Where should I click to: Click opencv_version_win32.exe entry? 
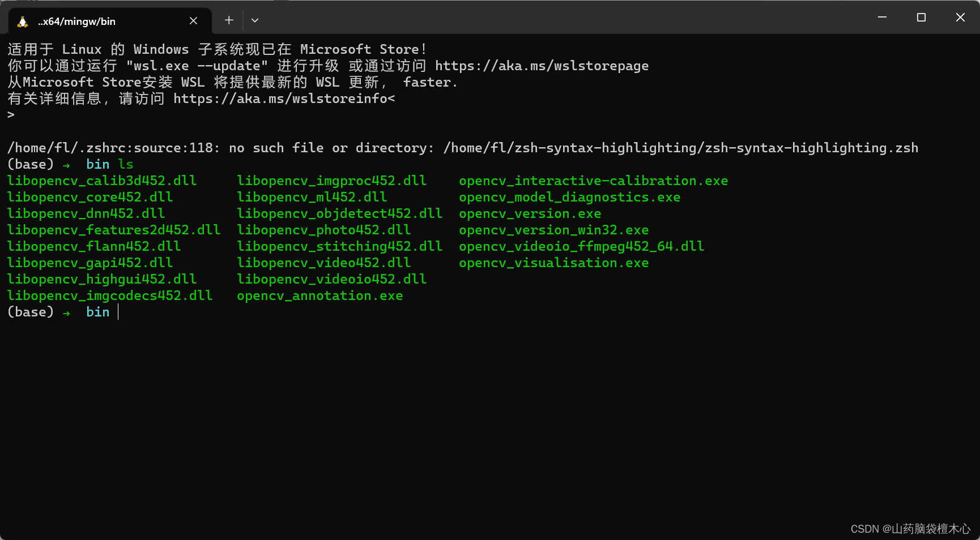tap(554, 230)
